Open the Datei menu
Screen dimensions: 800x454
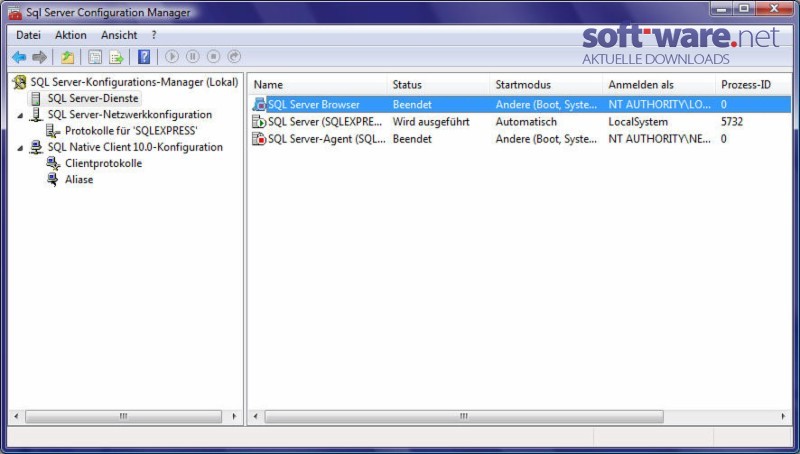pos(28,35)
